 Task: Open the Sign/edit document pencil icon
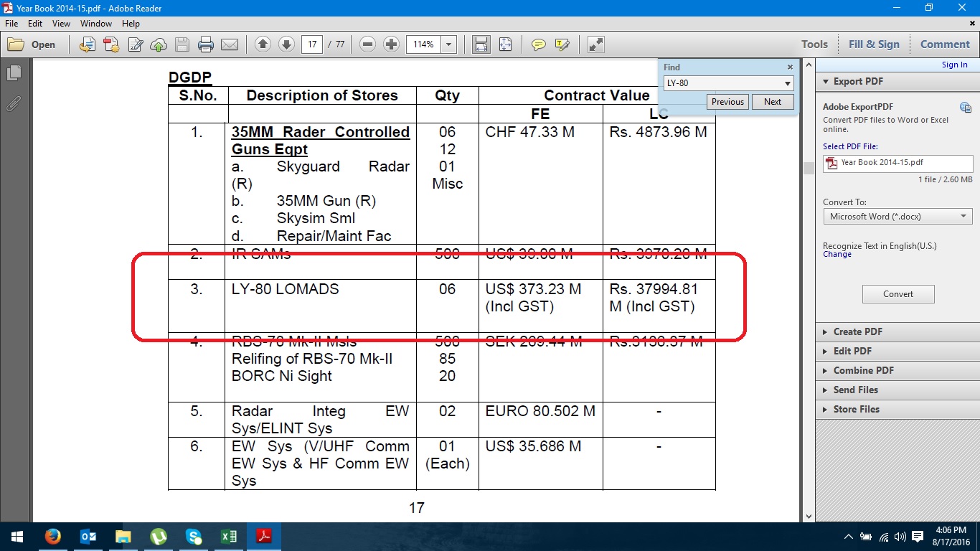[x=135, y=44]
